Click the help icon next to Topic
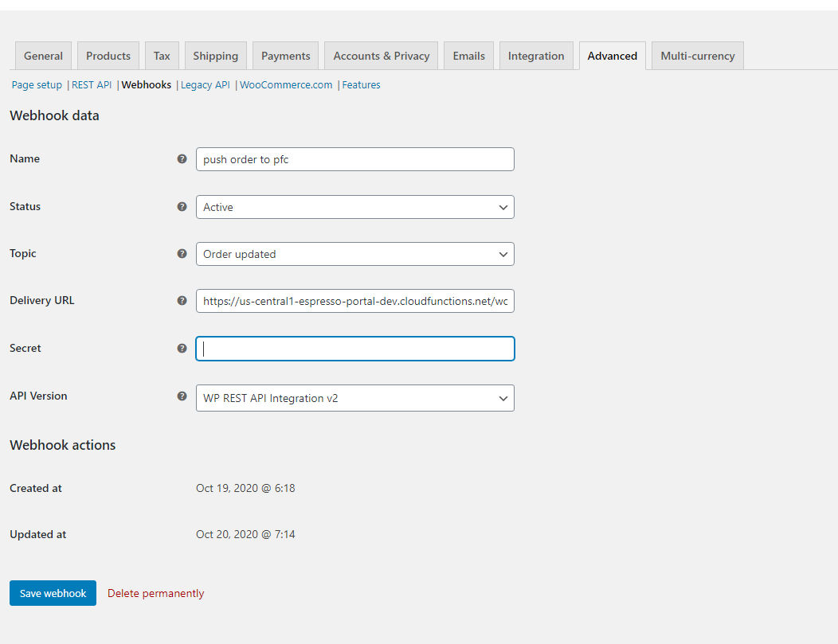 (x=182, y=253)
